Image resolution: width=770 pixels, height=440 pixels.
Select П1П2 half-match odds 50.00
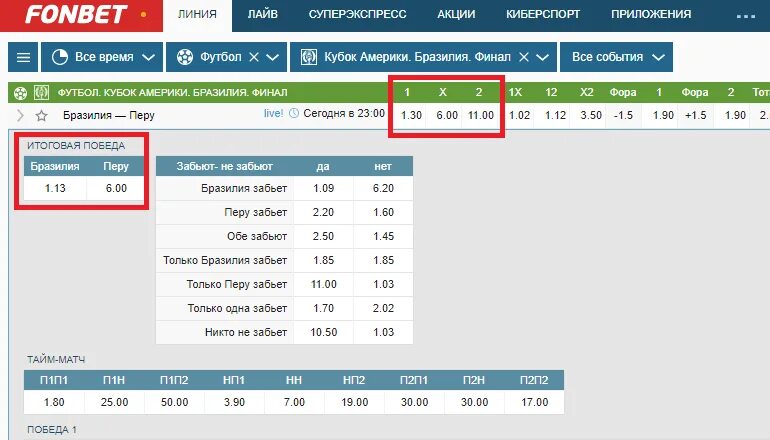174,402
